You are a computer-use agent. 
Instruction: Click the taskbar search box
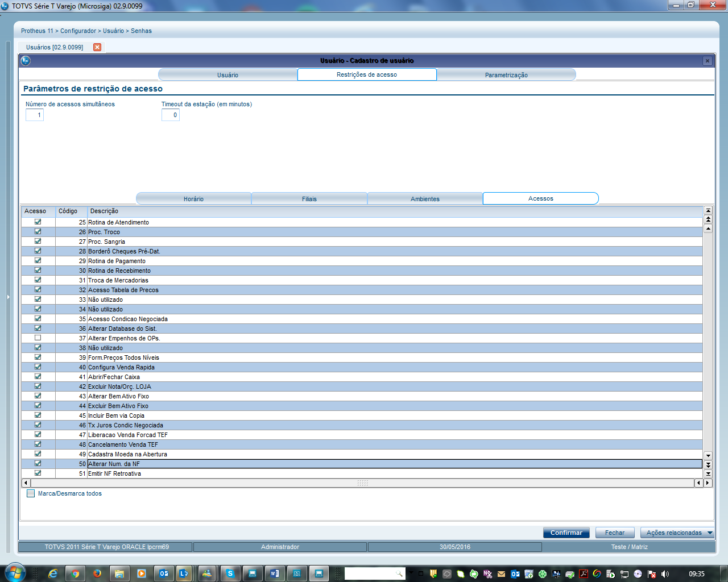tap(375, 573)
